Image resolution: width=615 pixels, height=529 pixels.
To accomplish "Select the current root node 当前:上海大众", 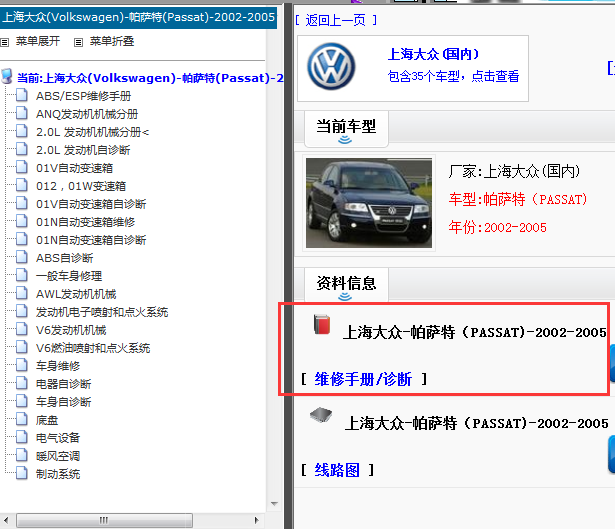I will [x=150, y=78].
